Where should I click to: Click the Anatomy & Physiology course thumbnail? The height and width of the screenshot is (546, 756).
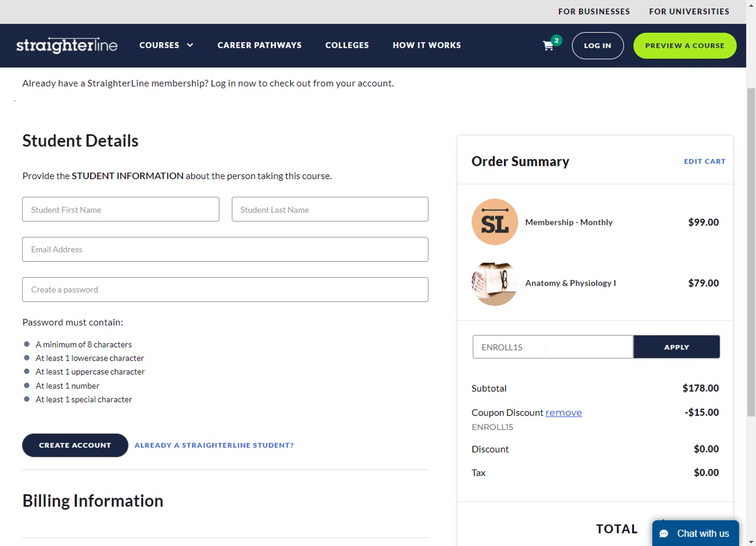point(494,283)
